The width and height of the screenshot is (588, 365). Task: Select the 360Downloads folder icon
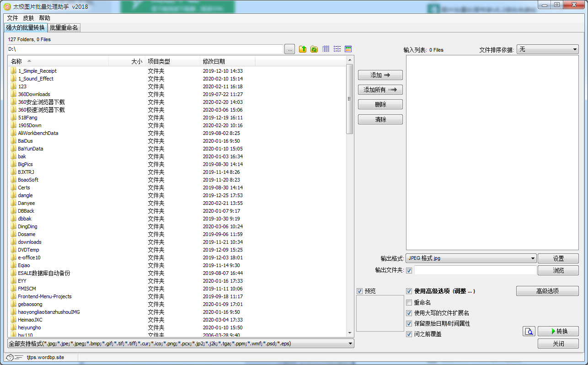(14, 94)
